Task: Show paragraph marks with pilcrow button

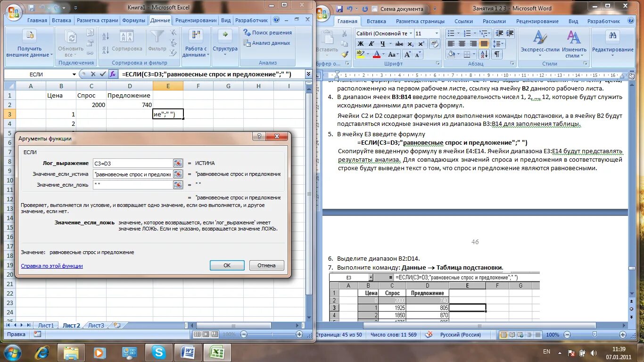Action: (497, 55)
